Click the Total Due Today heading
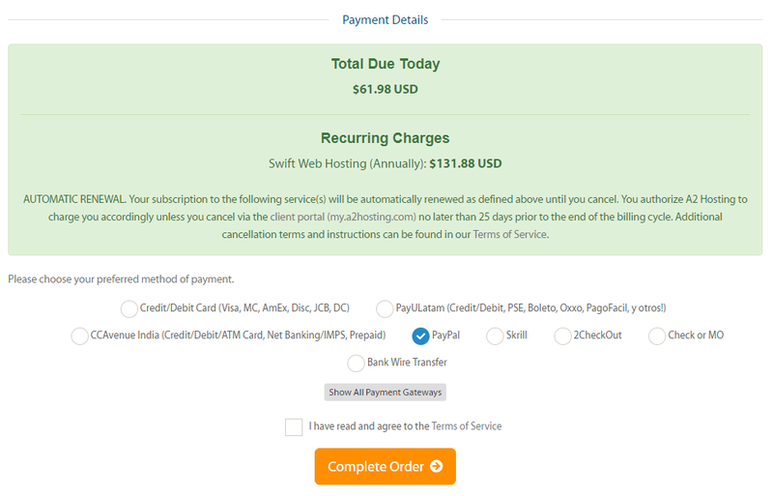773x496 pixels. pos(385,64)
